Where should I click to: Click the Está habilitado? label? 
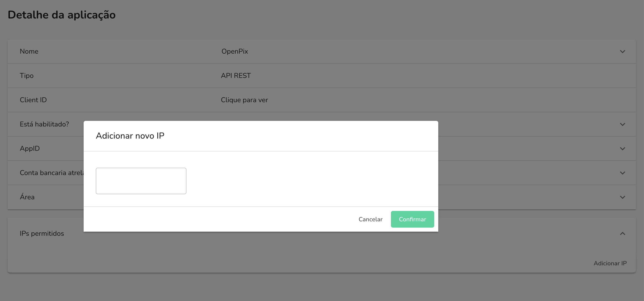tap(44, 124)
